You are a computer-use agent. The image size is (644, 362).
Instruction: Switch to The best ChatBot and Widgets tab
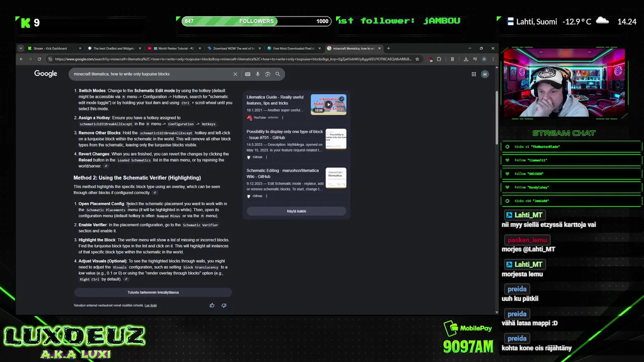click(114, 48)
